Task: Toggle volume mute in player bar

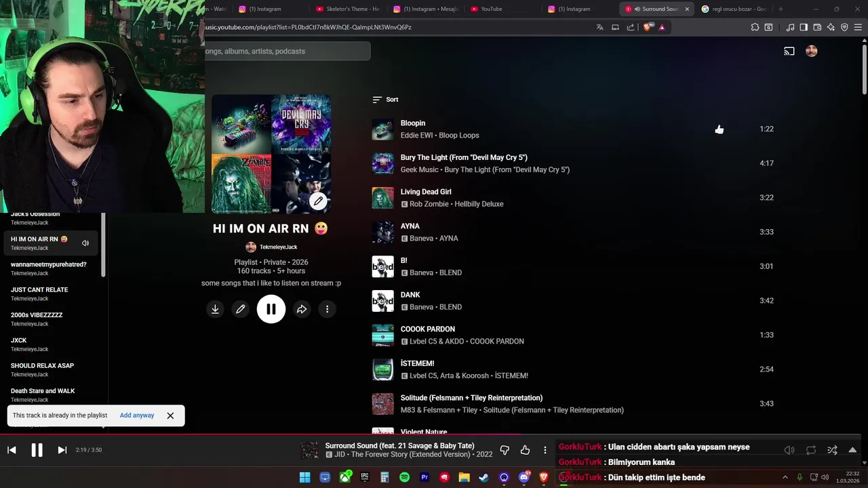Action: point(789,450)
